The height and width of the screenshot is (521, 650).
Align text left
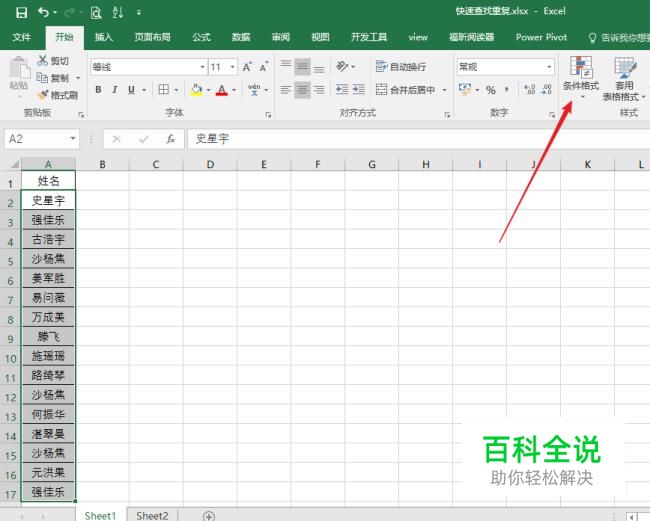coord(286,90)
